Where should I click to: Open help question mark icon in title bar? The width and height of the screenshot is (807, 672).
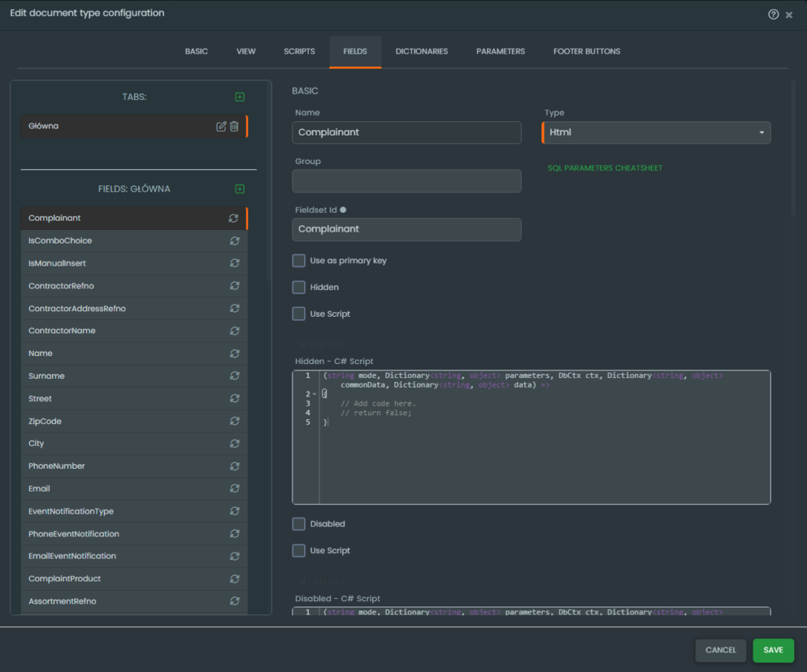(x=773, y=14)
